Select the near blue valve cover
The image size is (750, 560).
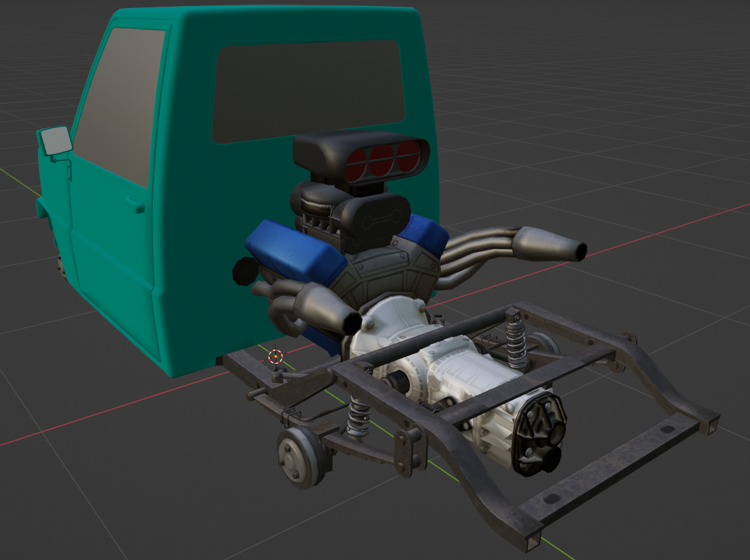pos(295,252)
